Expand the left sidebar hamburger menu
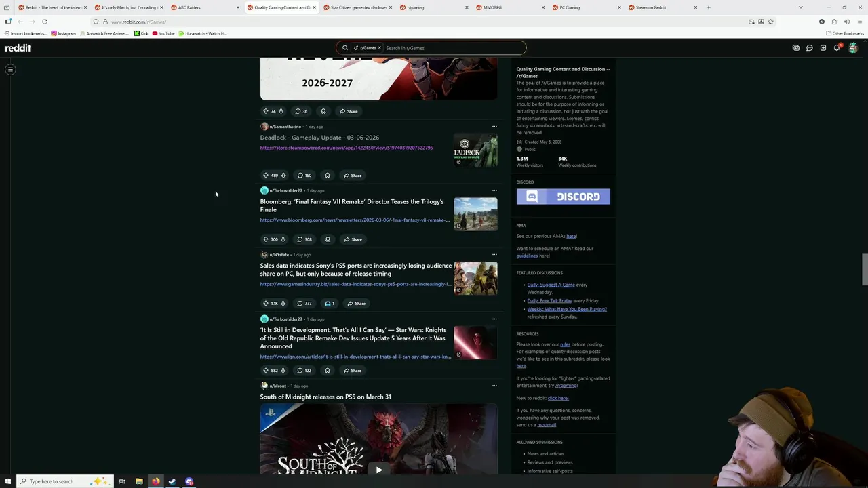Image resolution: width=868 pixels, height=488 pixels. click(x=10, y=69)
